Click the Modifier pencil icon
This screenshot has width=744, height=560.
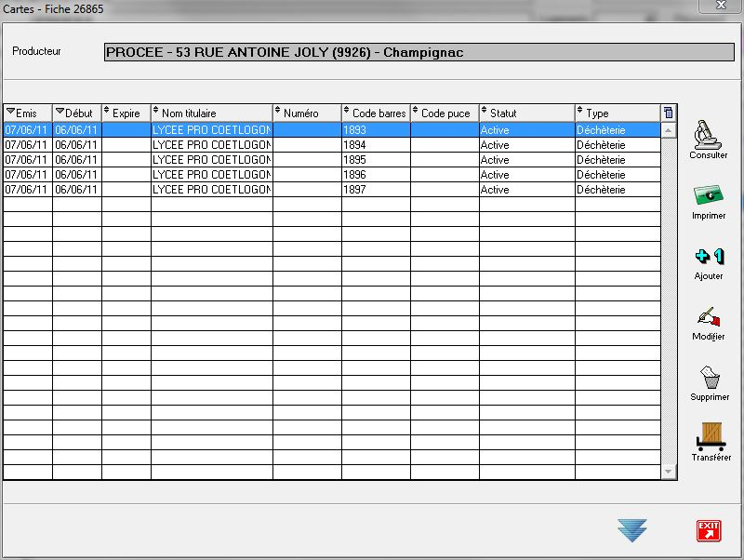coord(709,317)
